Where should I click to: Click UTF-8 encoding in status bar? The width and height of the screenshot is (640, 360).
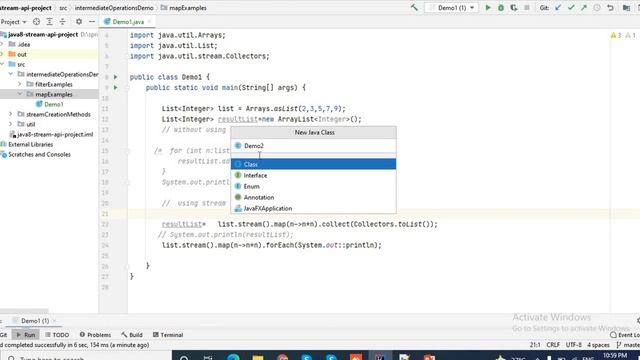click(573, 345)
